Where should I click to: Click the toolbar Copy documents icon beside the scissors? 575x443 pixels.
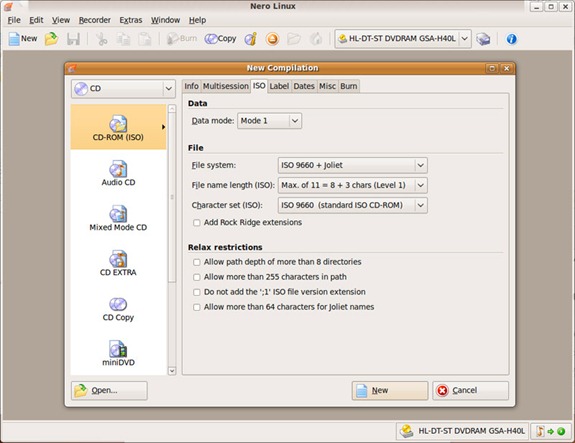(x=123, y=39)
